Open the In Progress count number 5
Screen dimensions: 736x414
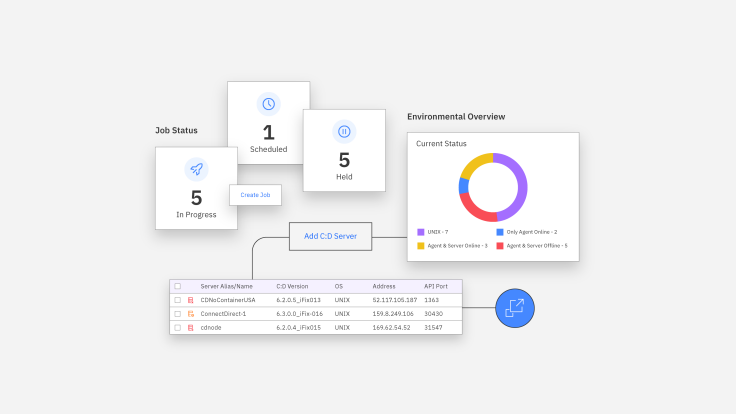click(x=196, y=198)
